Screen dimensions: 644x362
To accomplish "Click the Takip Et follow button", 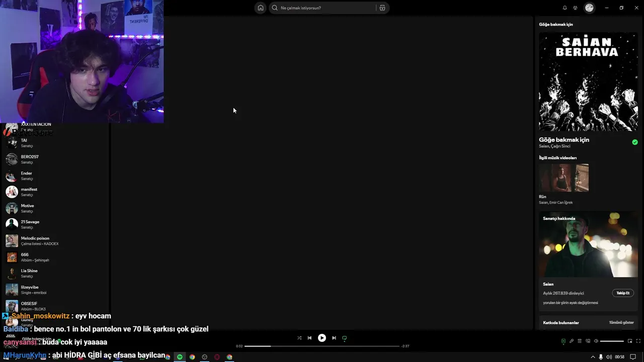I will coord(623,293).
